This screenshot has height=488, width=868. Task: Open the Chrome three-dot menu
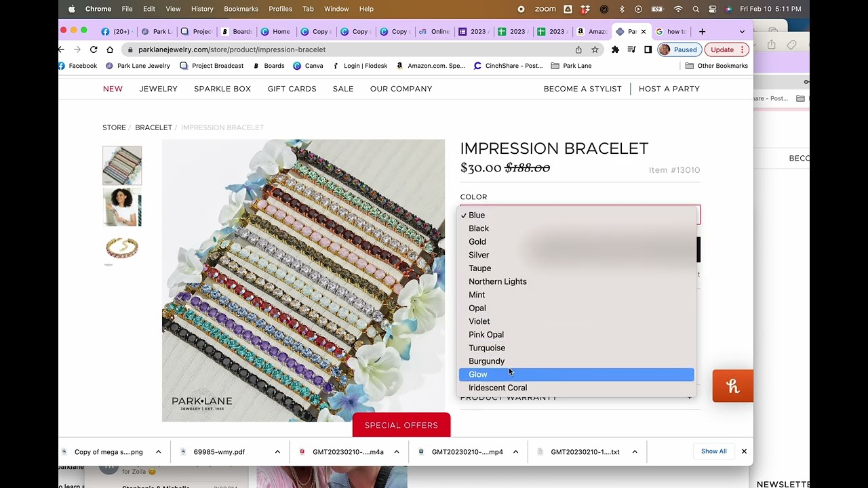[x=743, y=49]
